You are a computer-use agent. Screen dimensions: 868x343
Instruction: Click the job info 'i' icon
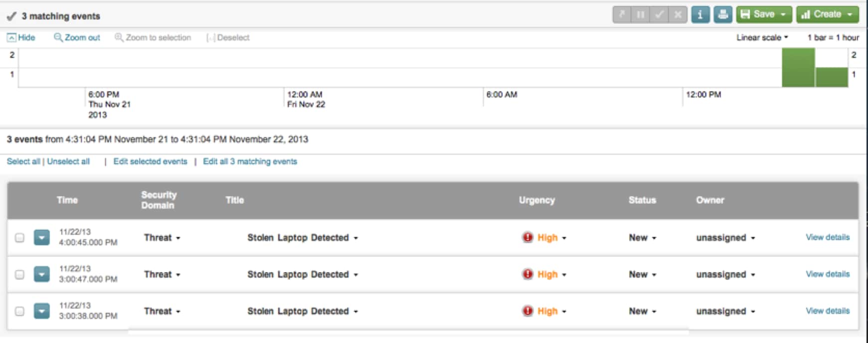pyautogui.click(x=700, y=14)
